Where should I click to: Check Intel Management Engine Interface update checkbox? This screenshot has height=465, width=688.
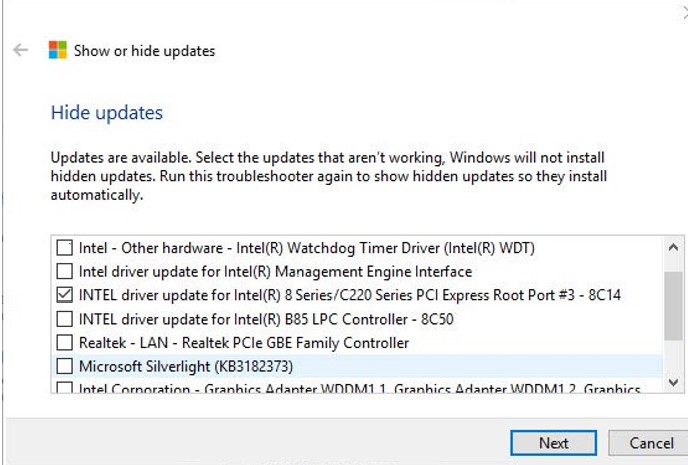[65, 271]
